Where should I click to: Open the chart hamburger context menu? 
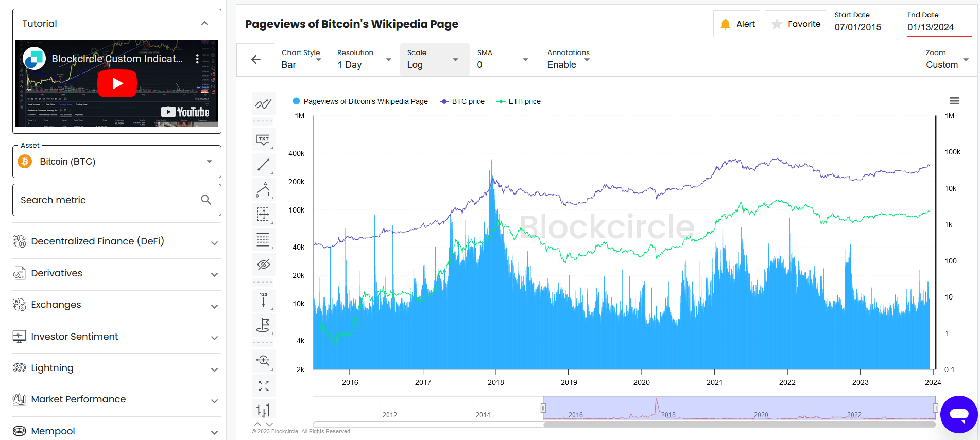coord(954,101)
